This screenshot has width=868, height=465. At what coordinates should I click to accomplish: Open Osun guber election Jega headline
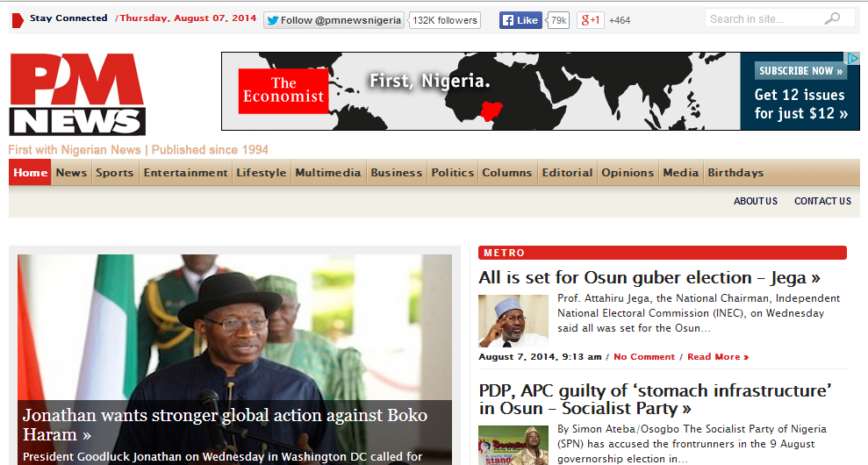pos(649,277)
